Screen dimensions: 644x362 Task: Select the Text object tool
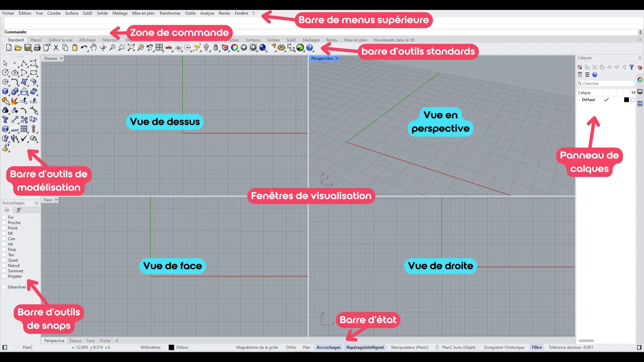click(5, 120)
